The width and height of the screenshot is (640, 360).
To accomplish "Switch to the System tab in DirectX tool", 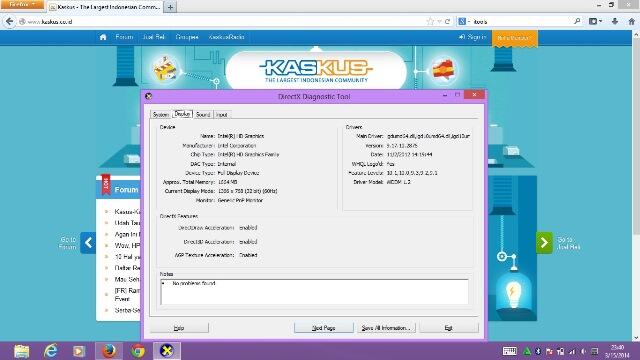I will [x=161, y=115].
